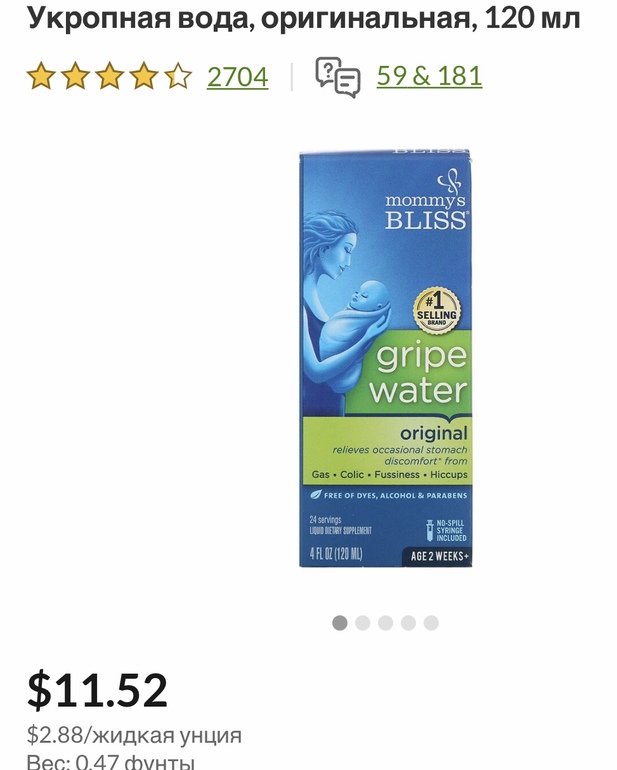Open the questions and answers speech bubble icon
The height and width of the screenshot is (770, 617).
point(338,77)
